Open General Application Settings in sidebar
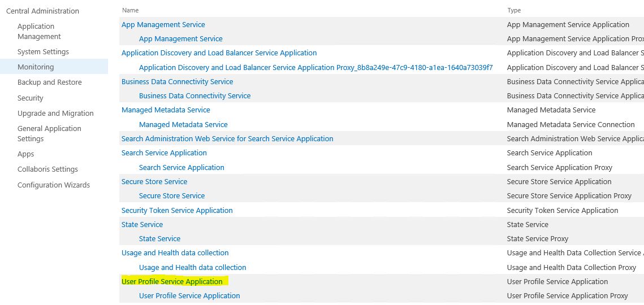The width and height of the screenshot is (644, 305). pos(49,133)
